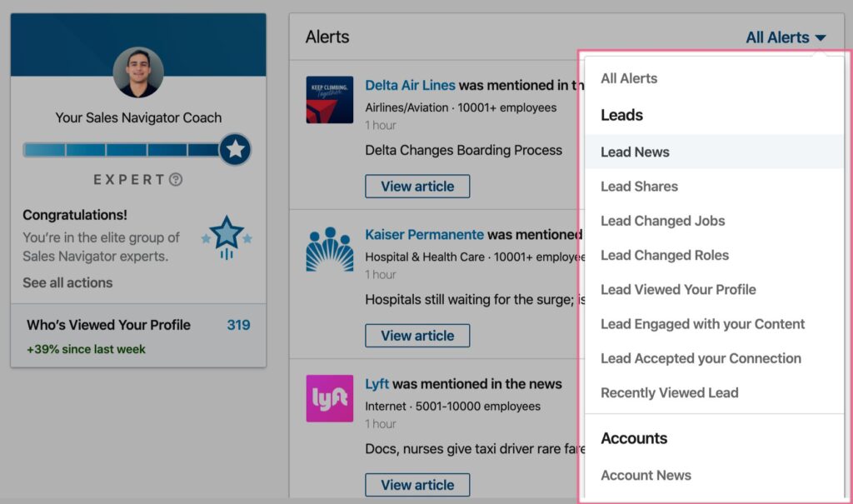Screen dimensions: 853x504
Task: Select Lead Engaged with your Content
Action: coord(702,324)
